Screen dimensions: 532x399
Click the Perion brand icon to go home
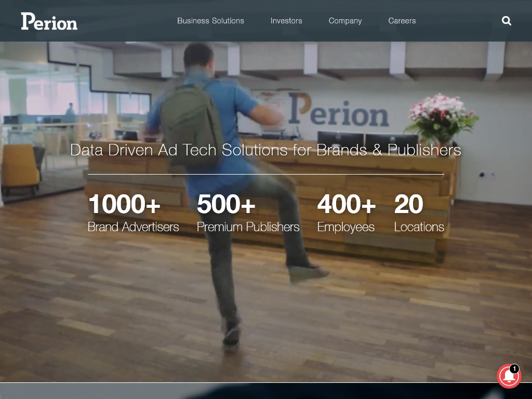click(x=49, y=21)
